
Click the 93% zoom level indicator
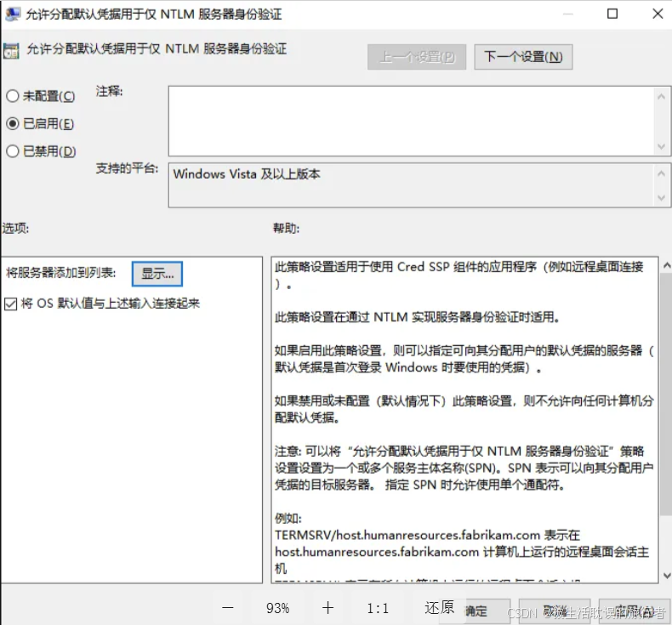coord(277,608)
